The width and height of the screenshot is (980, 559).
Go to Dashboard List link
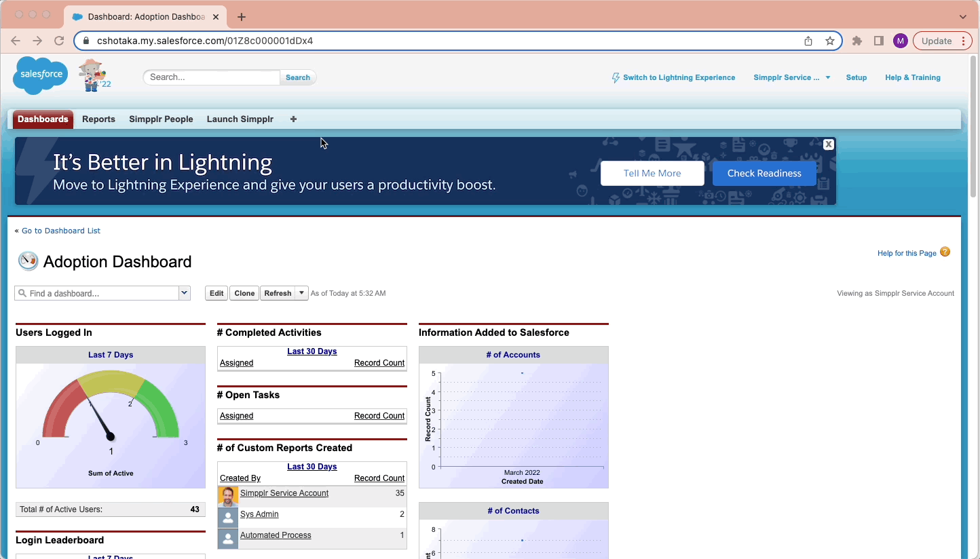point(61,231)
